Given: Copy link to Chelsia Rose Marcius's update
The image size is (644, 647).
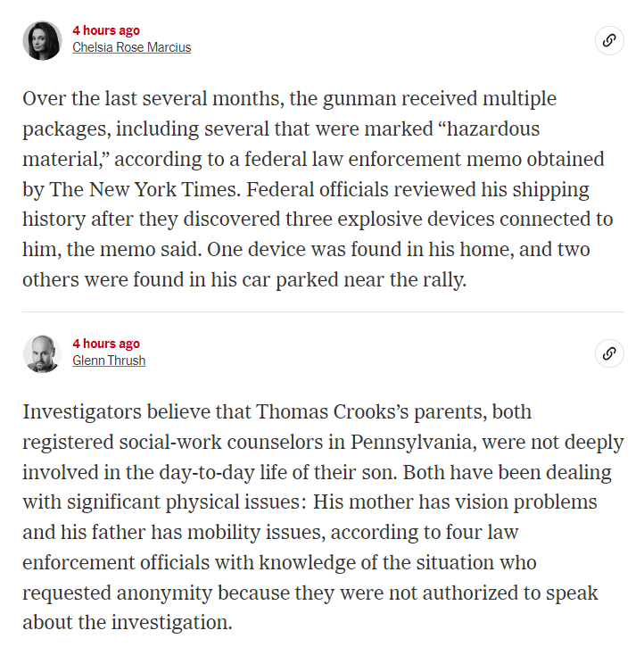Looking at the screenshot, I should coord(609,40).
